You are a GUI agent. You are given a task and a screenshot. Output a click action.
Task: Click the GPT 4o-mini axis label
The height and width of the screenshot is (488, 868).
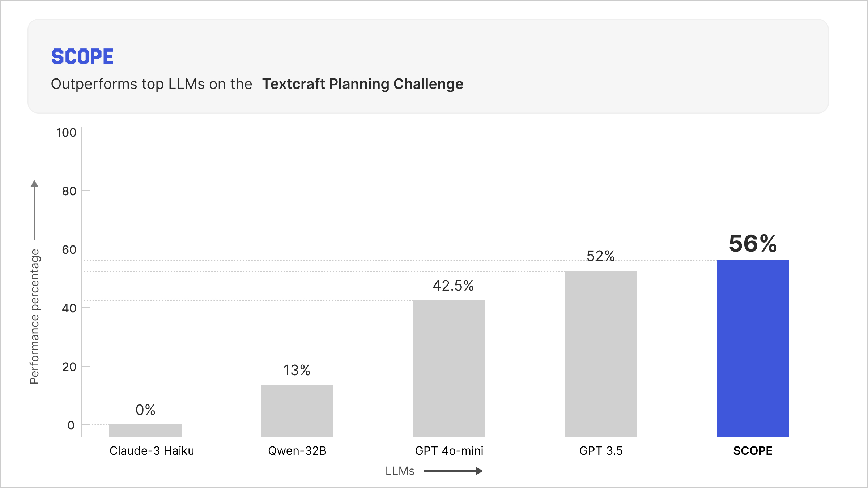pyautogui.click(x=449, y=451)
